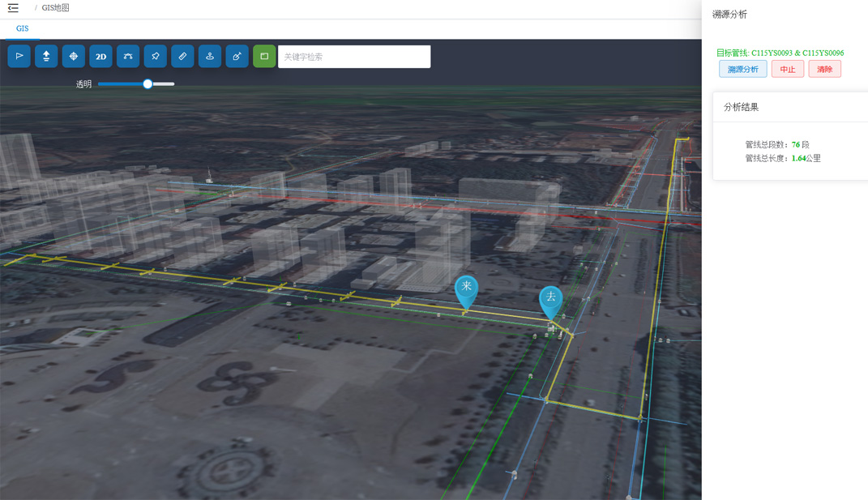Toggle the green panel window button
The height and width of the screenshot is (500, 868).
(x=264, y=56)
